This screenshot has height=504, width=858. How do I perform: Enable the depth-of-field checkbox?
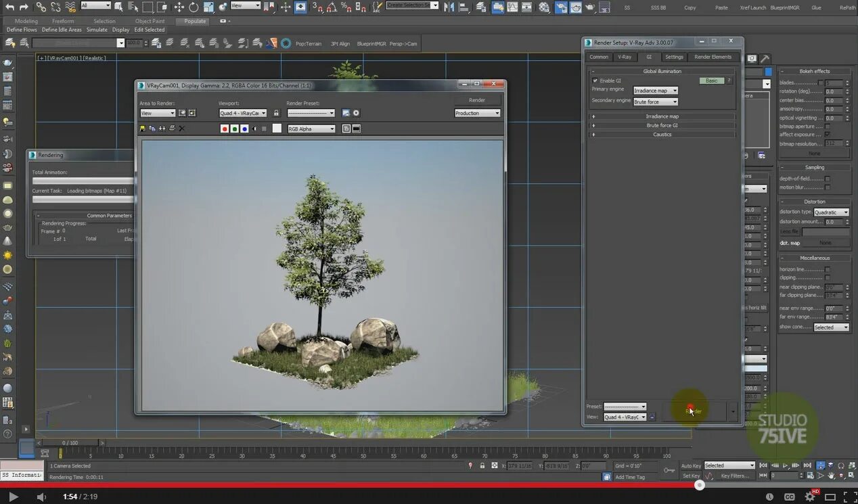827,179
